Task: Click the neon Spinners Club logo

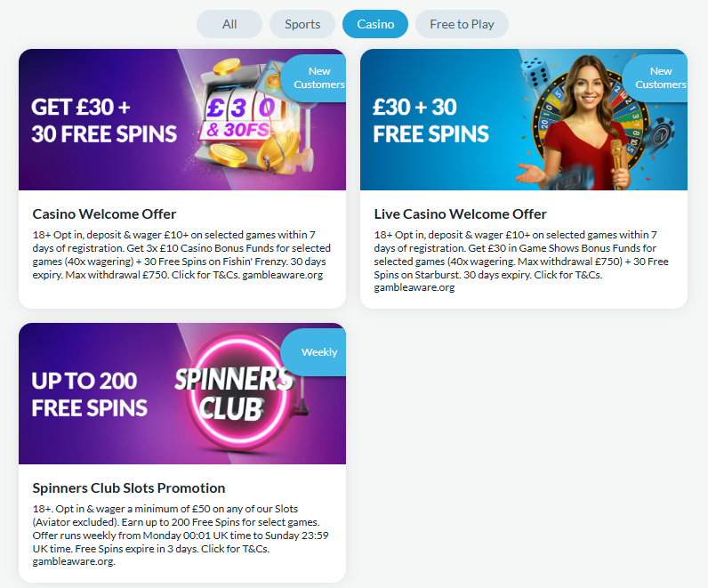Action: tap(236, 393)
